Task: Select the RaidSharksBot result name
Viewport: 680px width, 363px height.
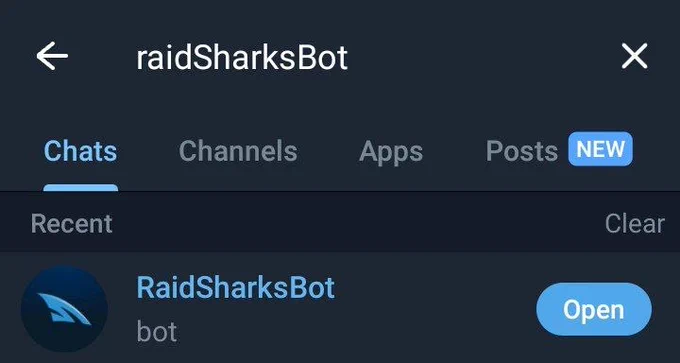Action: (x=235, y=287)
